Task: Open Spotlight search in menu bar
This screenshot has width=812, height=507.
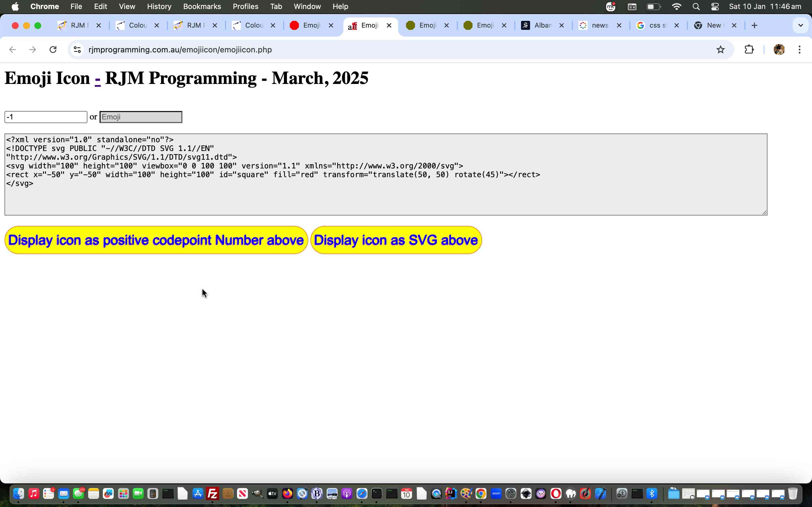Action: click(x=696, y=7)
